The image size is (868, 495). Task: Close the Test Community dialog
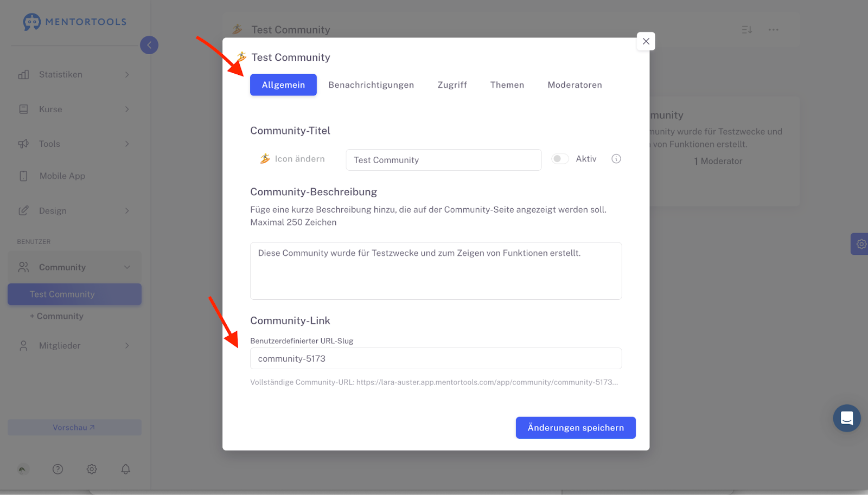(x=646, y=41)
